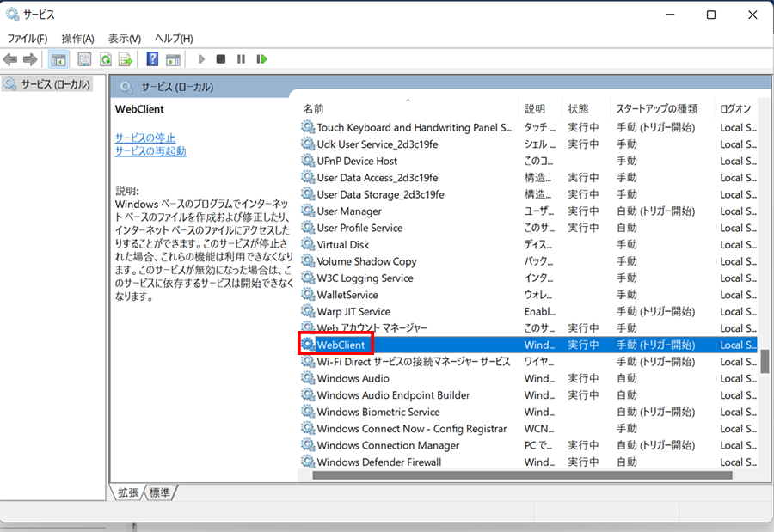
Task: Refresh the services list from the toolbar
Action: (105, 58)
